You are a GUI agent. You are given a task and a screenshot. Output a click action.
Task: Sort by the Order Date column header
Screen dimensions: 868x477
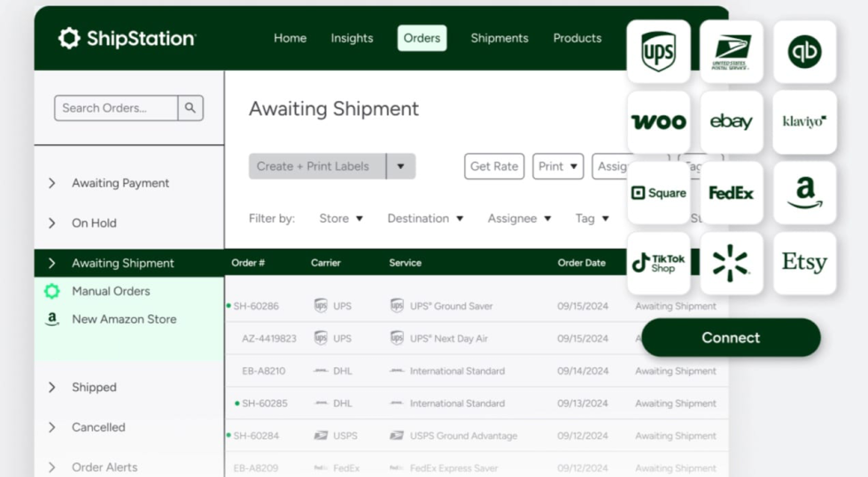point(581,263)
